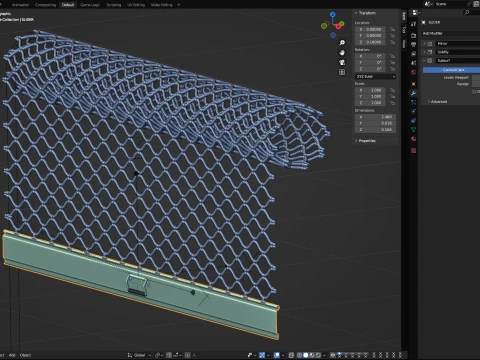The height and width of the screenshot is (360, 480).
Task: Toggle viewport overlays button
Action: 277,355
